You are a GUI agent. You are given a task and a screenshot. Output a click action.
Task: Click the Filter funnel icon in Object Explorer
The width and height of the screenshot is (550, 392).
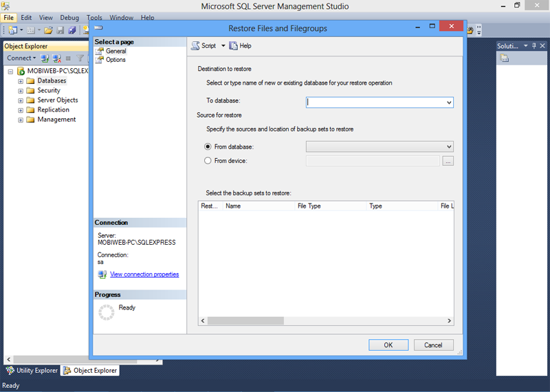(80, 58)
